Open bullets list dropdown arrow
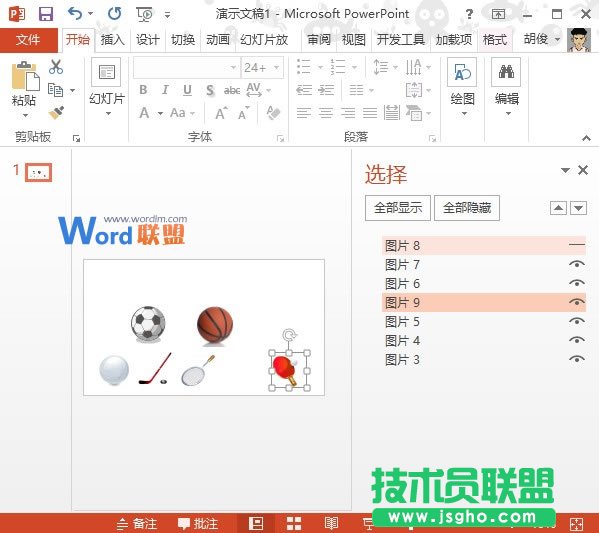This screenshot has height=533, width=599. [x=321, y=68]
